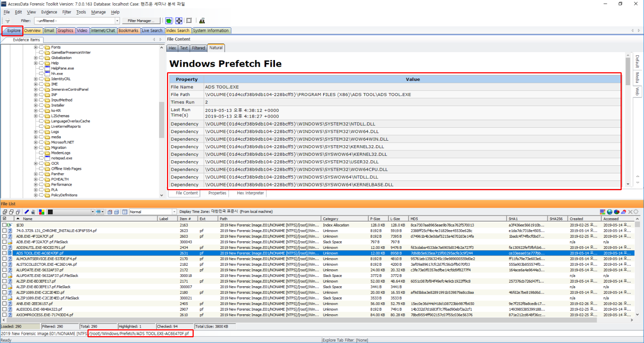This screenshot has height=343, width=644.
Task: Open the Evidence menu
Action: click(x=49, y=12)
